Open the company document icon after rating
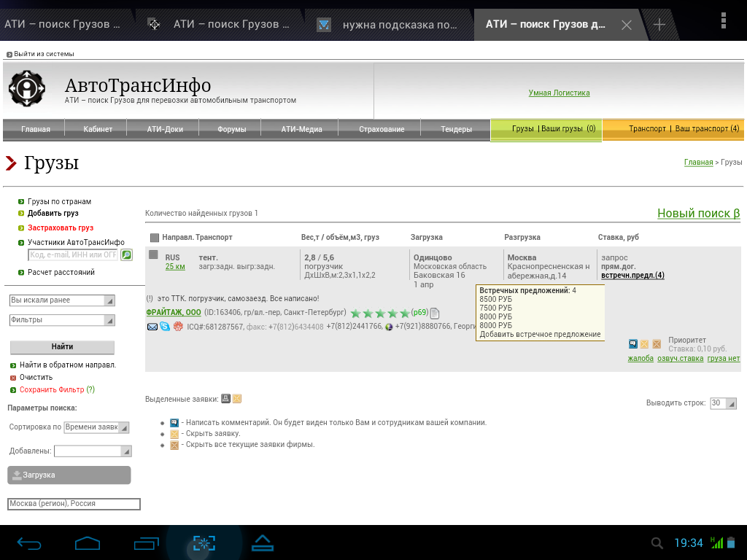 435,314
